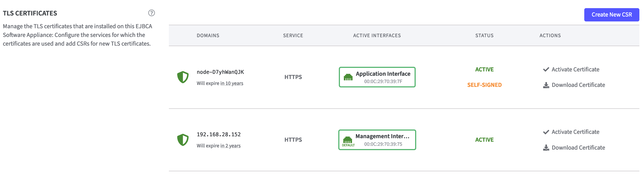Click the Domains column header
The image size is (644, 177).
click(208, 36)
